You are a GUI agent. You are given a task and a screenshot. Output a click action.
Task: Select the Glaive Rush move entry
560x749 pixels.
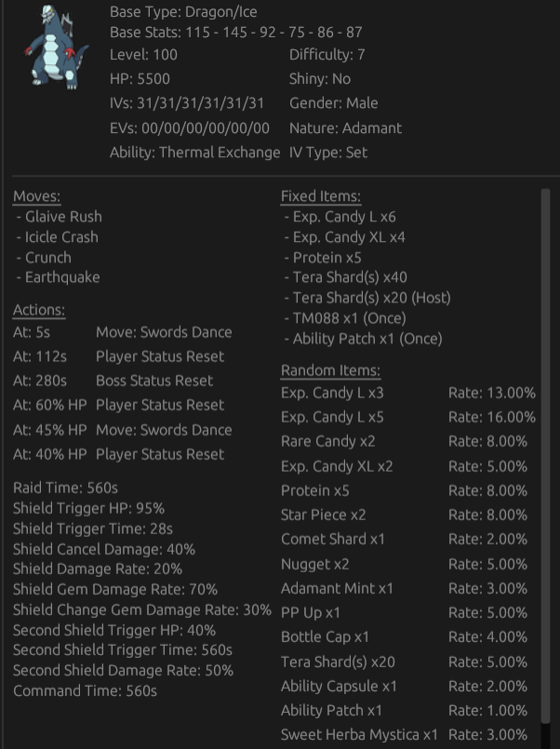click(x=60, y=217)
